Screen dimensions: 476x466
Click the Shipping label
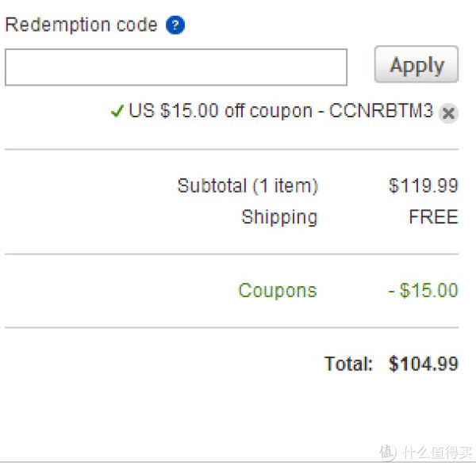pos(279,217)
